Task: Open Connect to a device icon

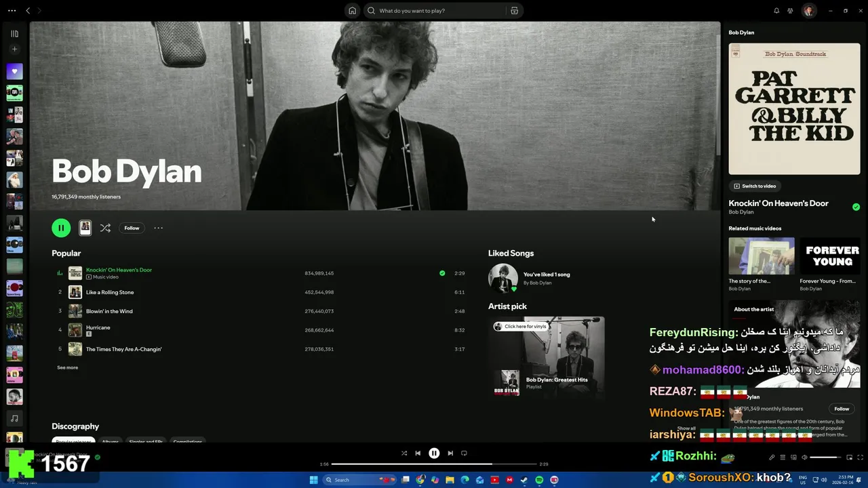Action: (x=793, y=457)
